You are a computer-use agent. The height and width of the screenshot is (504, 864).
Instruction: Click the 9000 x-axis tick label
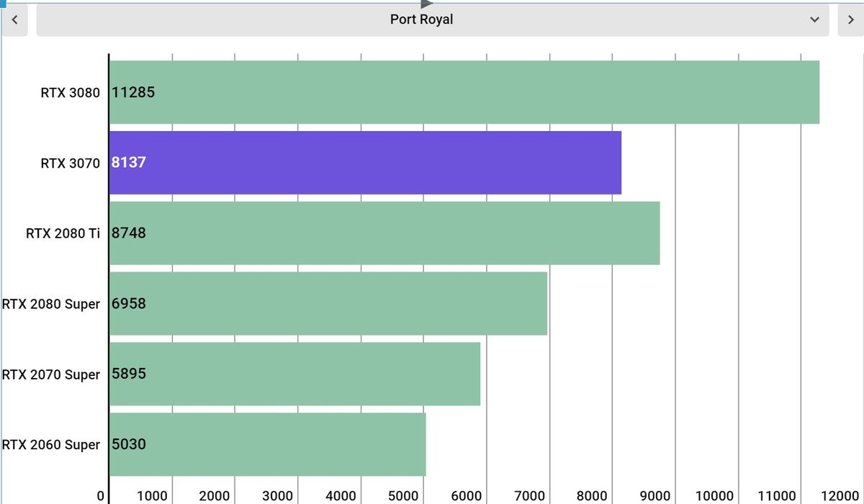(654, 495)
